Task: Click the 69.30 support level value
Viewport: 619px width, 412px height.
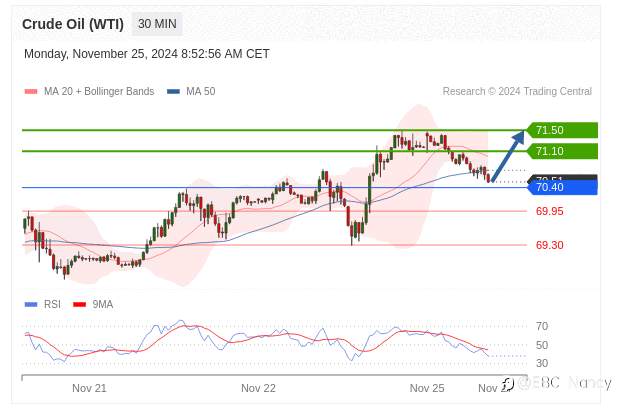Action: (x=550, y=245)
